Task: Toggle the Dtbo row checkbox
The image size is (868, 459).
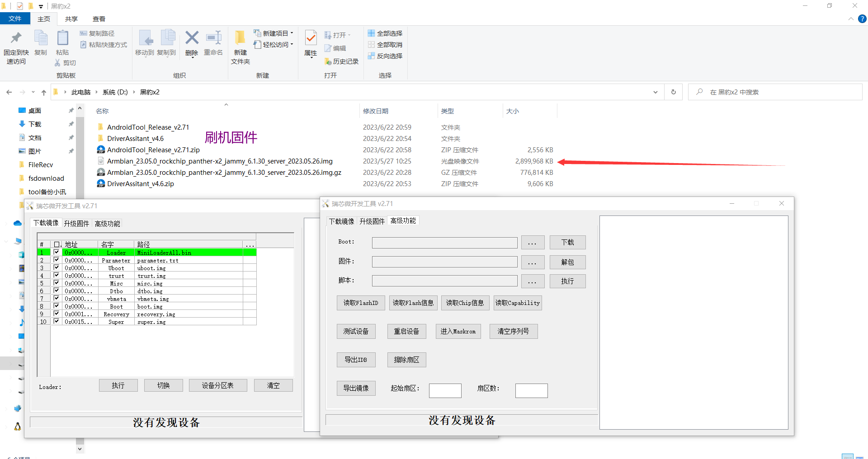Action: [57, 290]
